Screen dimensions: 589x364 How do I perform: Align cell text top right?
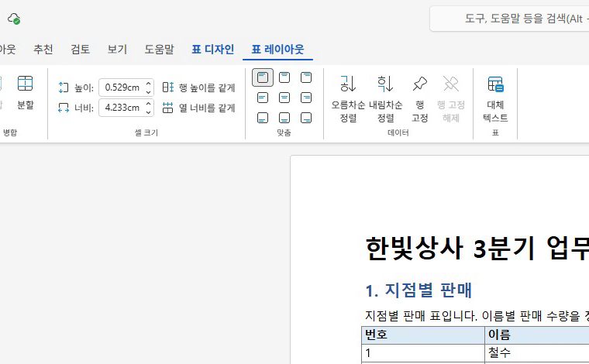306,77
